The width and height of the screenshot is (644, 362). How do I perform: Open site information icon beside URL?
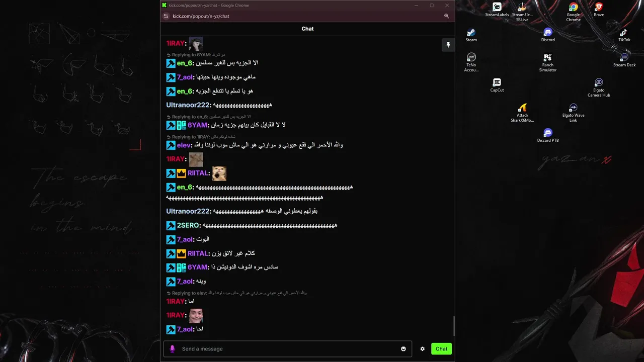166,16
